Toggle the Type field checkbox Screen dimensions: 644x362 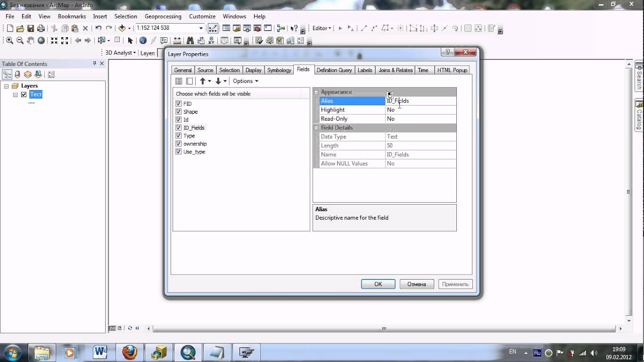click(x=178, y=136)
